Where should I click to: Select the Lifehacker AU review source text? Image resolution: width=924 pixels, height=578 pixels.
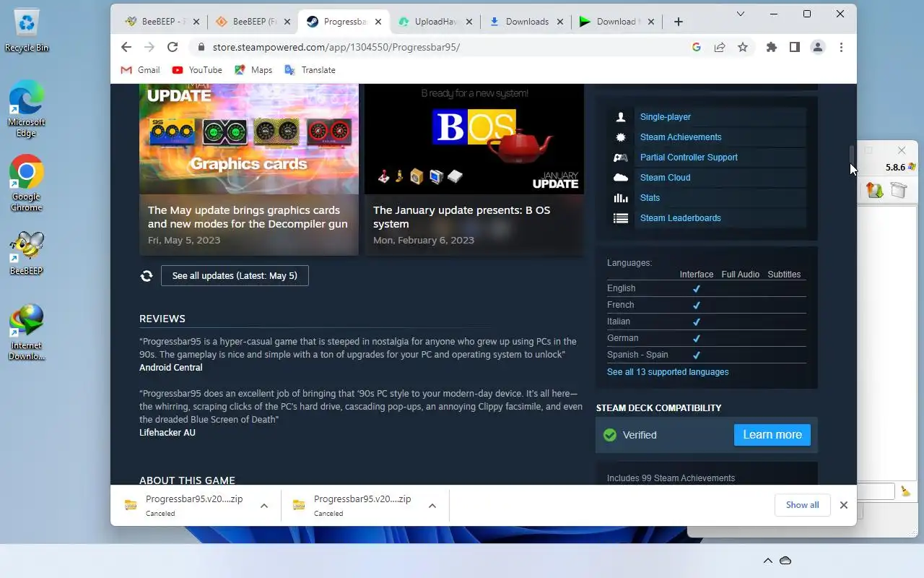[167, 433]
